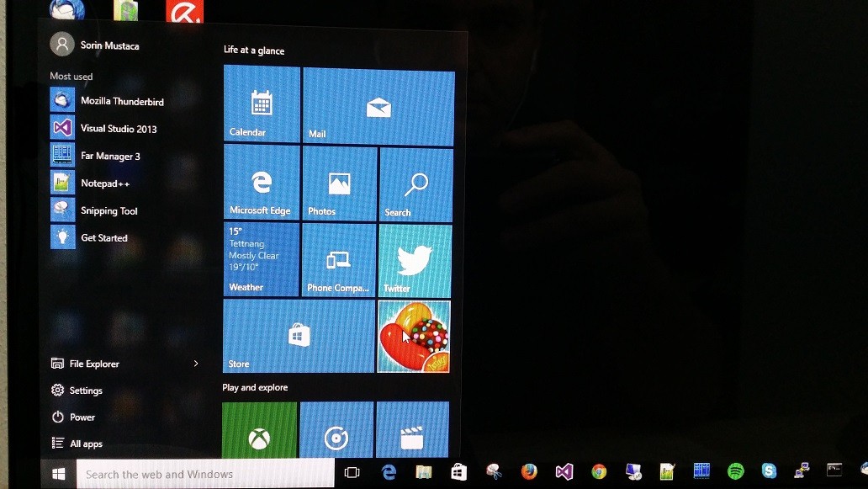Open the Groove Music disc tile

[x=336, y=430]
